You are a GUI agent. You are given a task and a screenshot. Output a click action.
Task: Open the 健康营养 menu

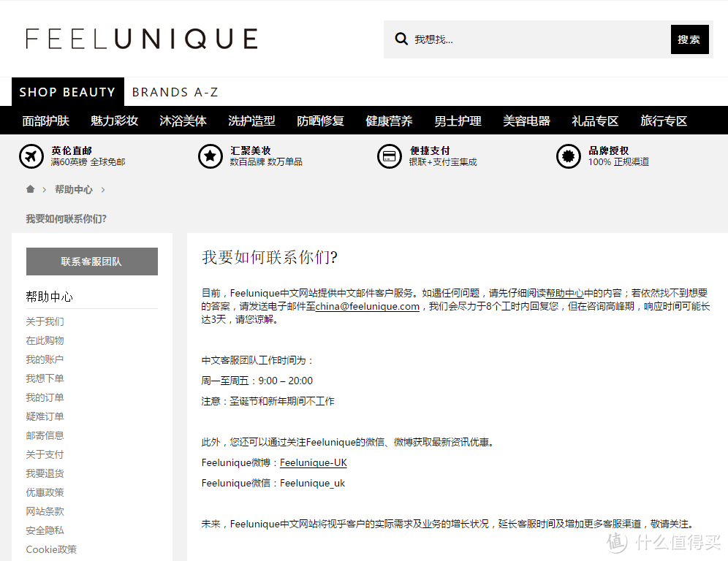[389, 121]
